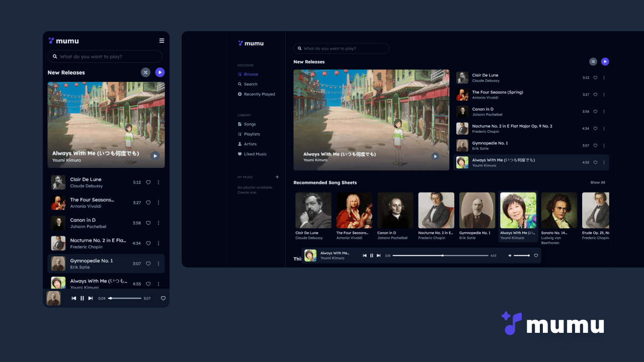
Task: Like Clair De Lune in desktop list
Action: 595,77
